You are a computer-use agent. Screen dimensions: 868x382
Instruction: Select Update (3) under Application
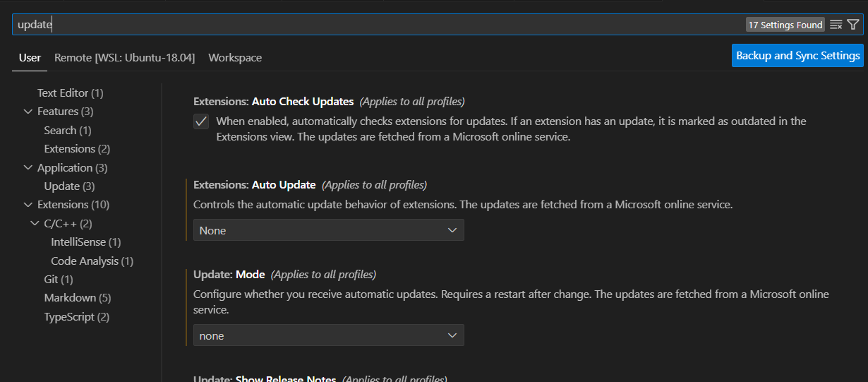(x=69, y=186)
